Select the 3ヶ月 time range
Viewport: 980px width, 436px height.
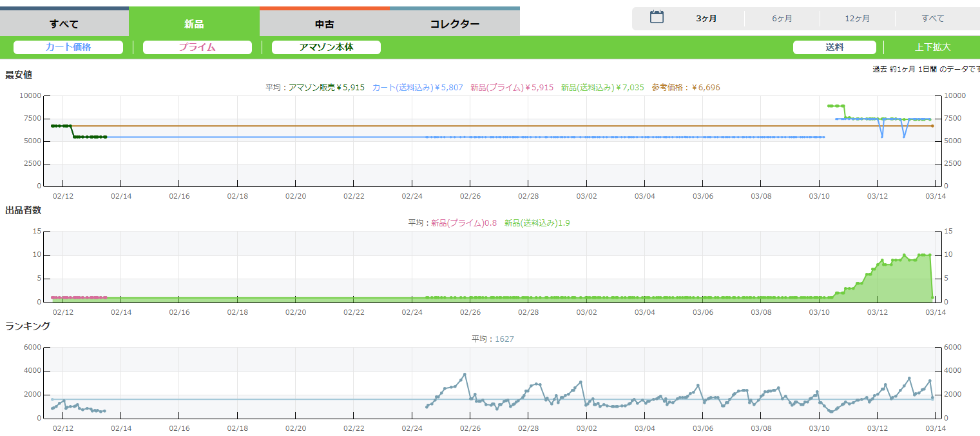pos(706,19)
